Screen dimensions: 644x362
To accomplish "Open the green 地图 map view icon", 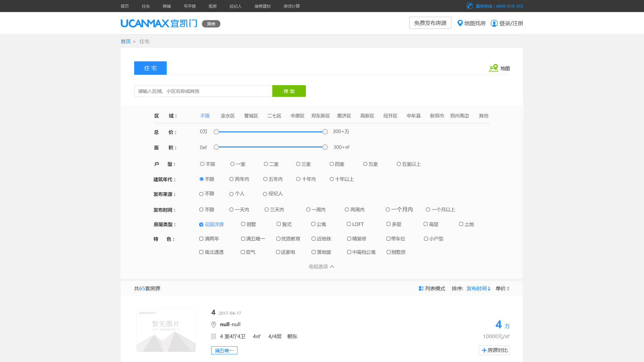I will tap(493, 68).
